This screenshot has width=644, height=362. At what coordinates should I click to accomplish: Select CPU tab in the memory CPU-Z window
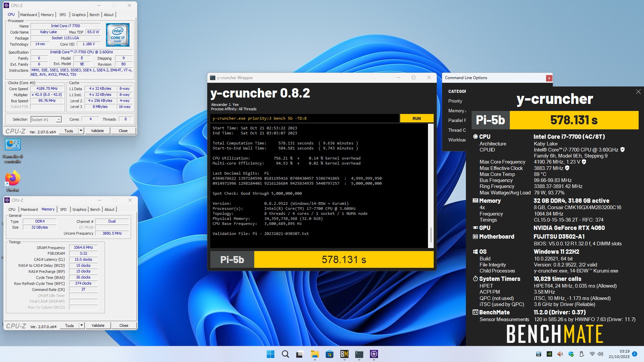coord(12,209)
